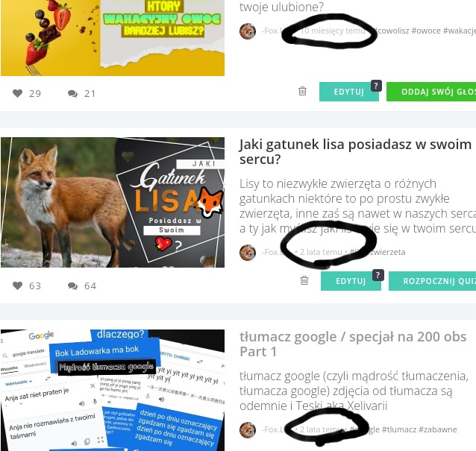
Task: Click Edytuj button for the fruit poll
Action: tap(349, 92)
